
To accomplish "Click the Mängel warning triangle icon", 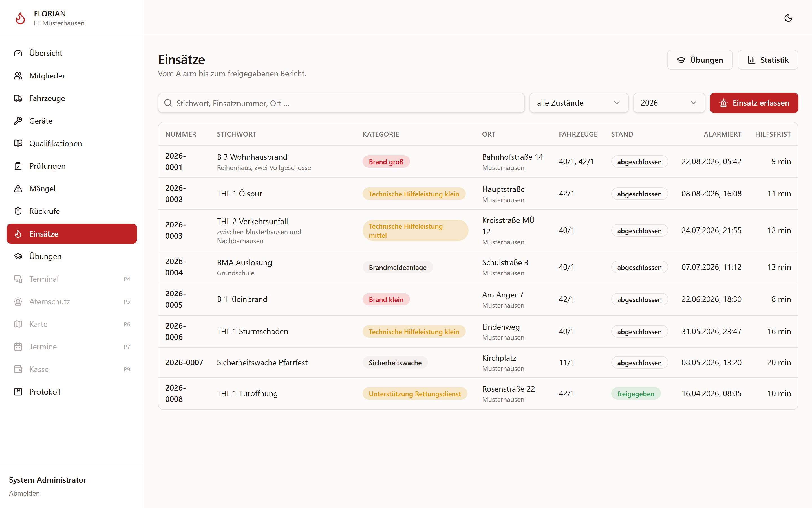I will [18, 189].
